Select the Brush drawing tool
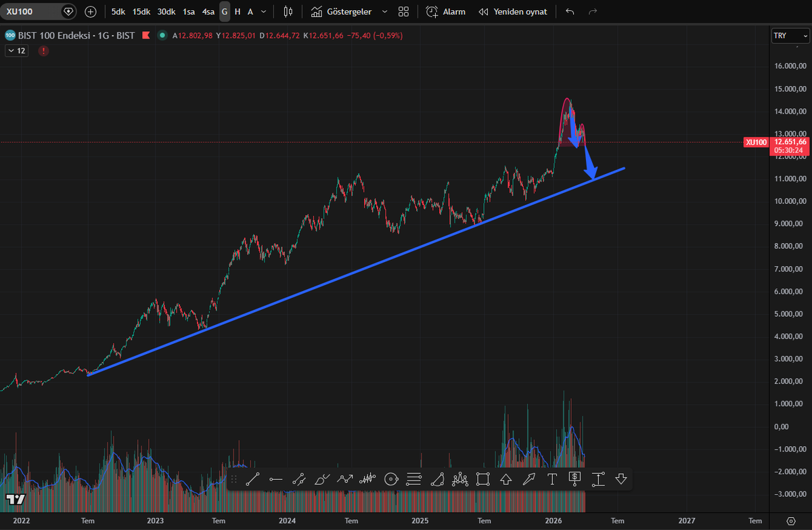Screen dimensions: 812x530 click(x=321, y=480)
